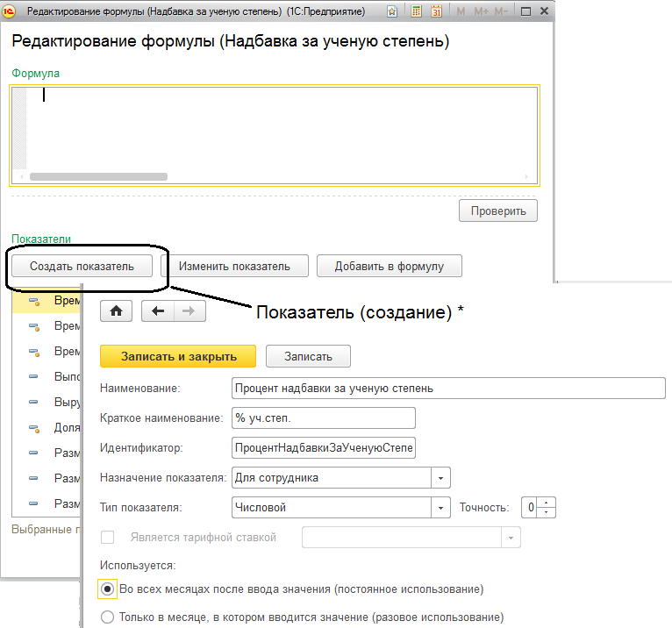Expand the "Назначение показателя" dropdown
This screenshot has height=628, width=672.
(x=440, y=478)
